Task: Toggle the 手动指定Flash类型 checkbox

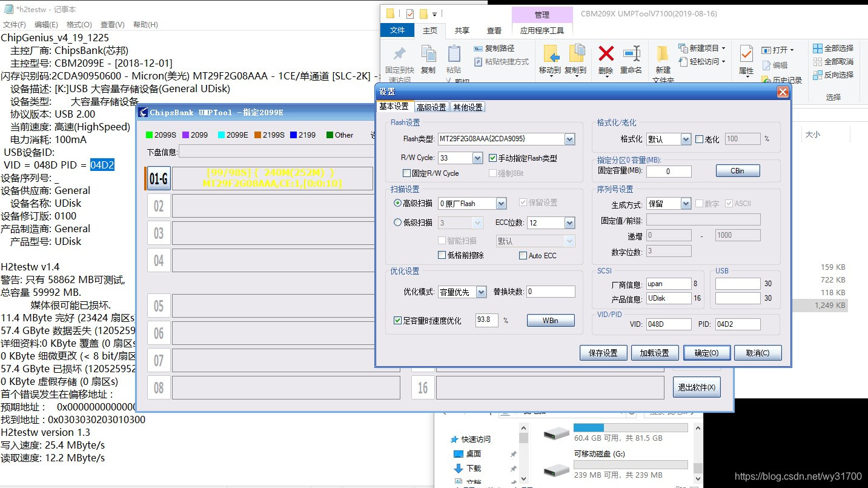Action: 492,158
